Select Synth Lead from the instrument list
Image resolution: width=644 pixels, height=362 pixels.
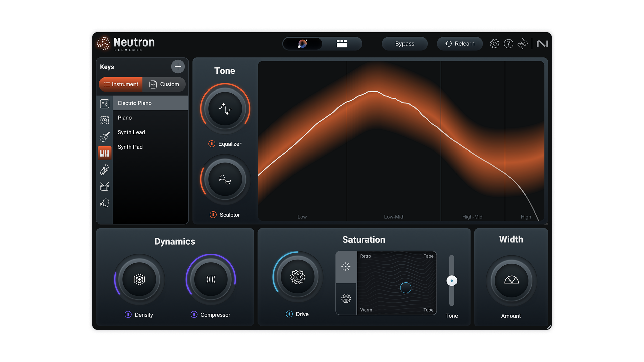click(x=131, y=132)
